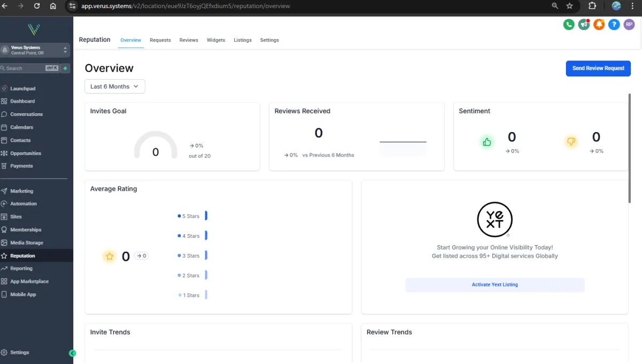Click the sidebar Search field
Image resolution: width=642 pixels, height=364 pixels.
(x=29, y=68)
